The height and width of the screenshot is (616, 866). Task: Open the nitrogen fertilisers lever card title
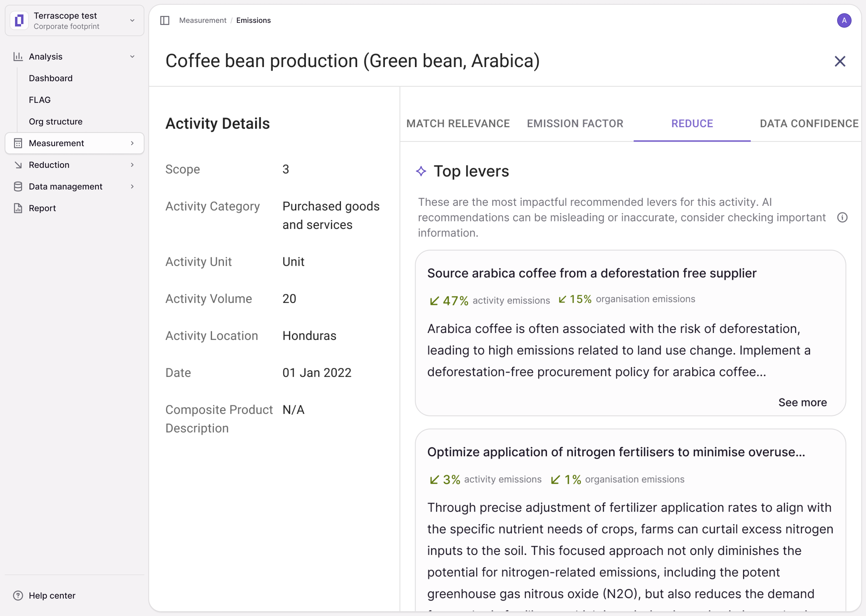tap(616, 452)
